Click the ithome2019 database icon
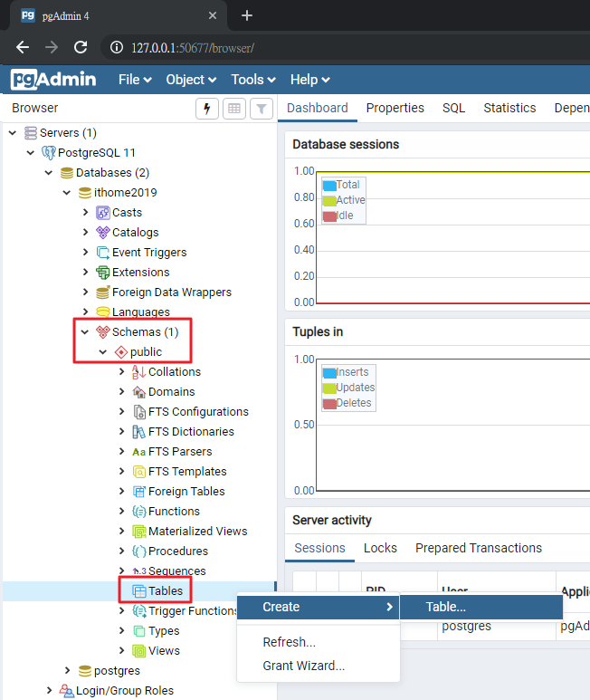The image size is (590, 700). (x=85, y=193)
